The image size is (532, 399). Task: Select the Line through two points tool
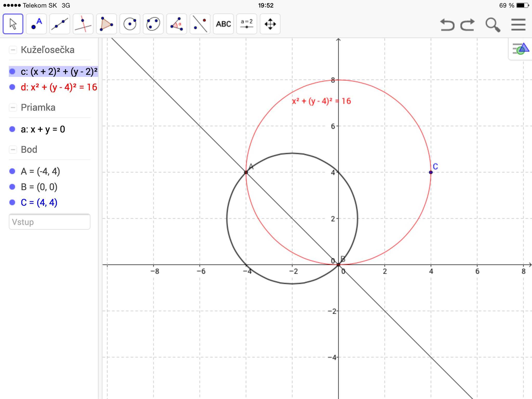point(60,24)
